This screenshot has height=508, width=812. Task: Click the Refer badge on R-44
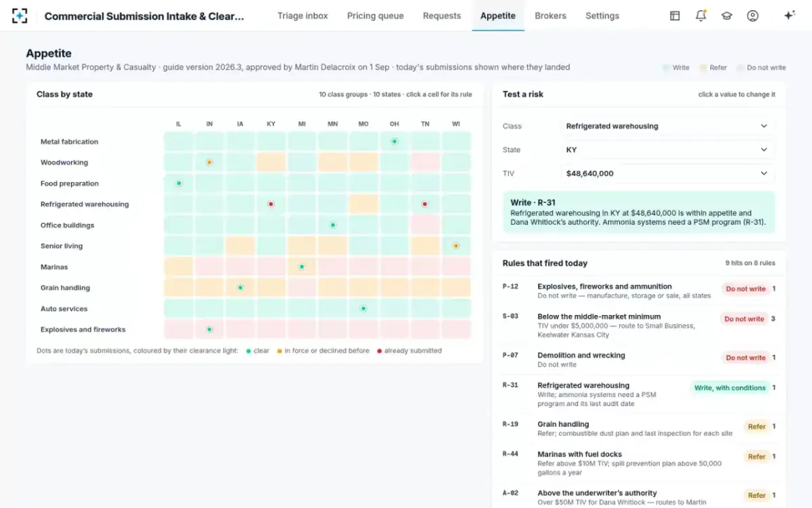(x=757, y=457)
